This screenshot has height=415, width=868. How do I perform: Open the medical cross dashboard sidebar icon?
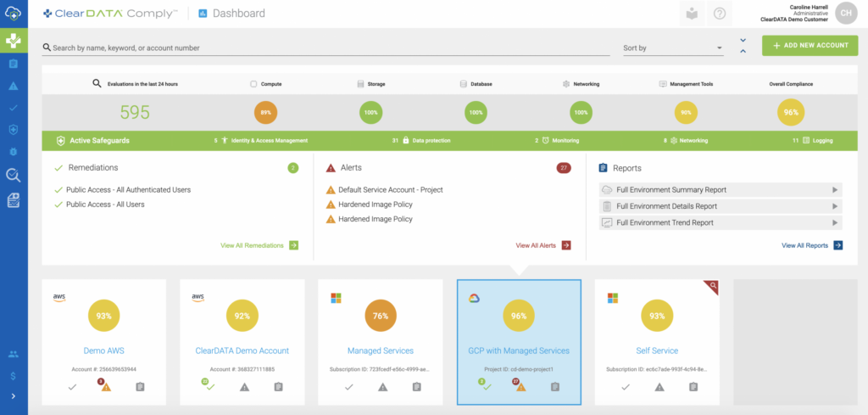(x=14, y=41)
